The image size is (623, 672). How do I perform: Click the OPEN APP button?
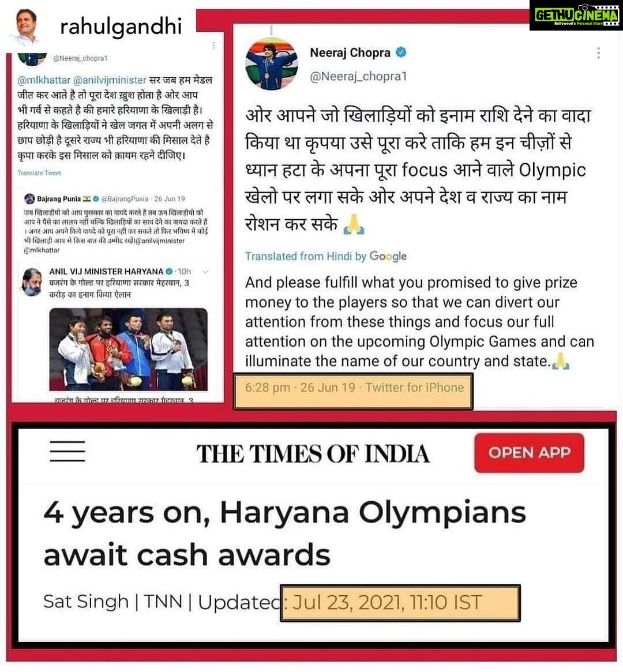point(529,453)
